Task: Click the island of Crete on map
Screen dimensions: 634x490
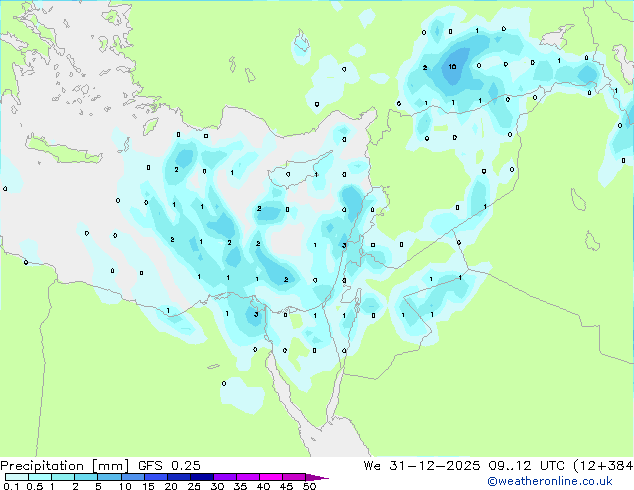Action: click(65, 150)
